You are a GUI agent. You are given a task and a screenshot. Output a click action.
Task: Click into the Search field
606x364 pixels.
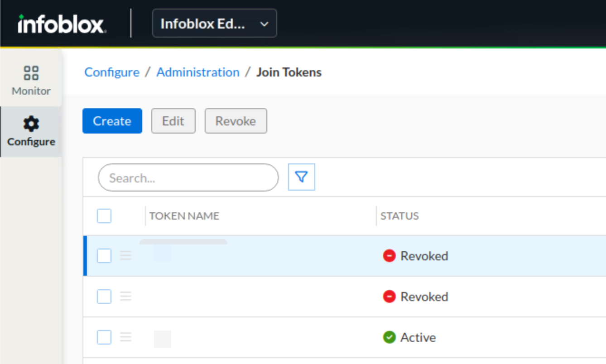(188, 178)
